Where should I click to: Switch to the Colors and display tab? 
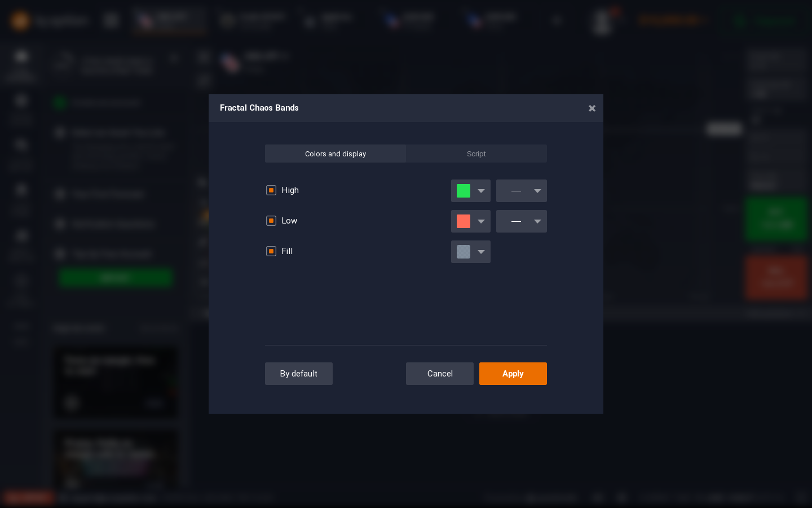pos(336,154)
